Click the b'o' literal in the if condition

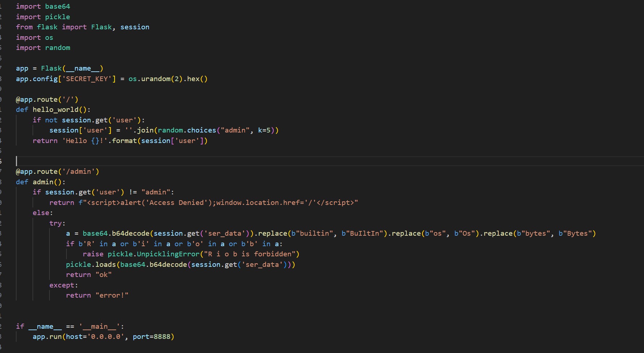tap(195, 244)
